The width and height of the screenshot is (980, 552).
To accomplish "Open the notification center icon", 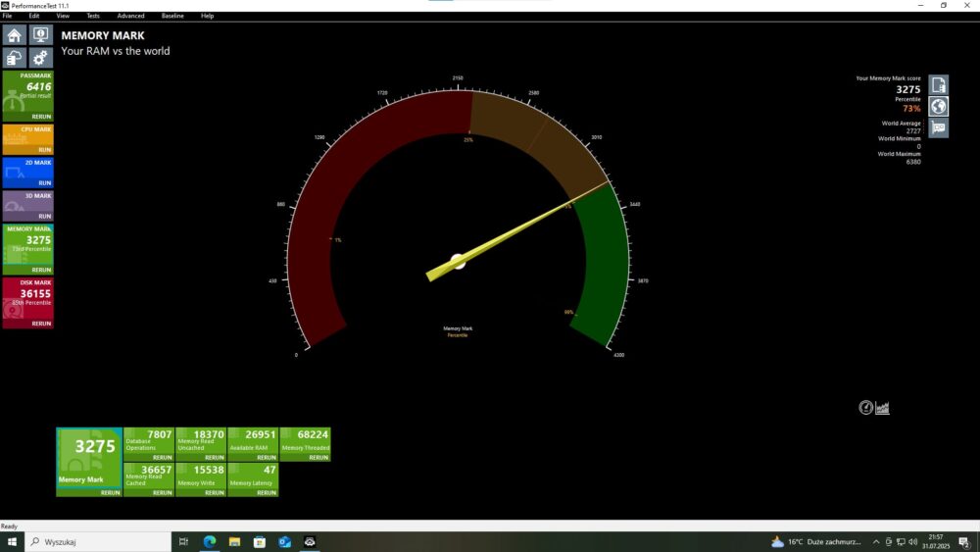I will (x=965, y=542).
